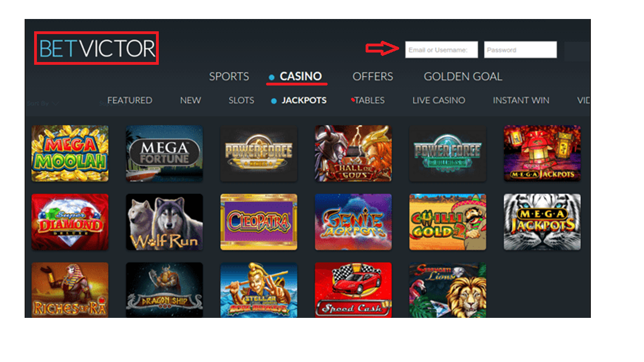Launch the Riches of Ra game
The image size is (644, 362).
tap(70, 290)
